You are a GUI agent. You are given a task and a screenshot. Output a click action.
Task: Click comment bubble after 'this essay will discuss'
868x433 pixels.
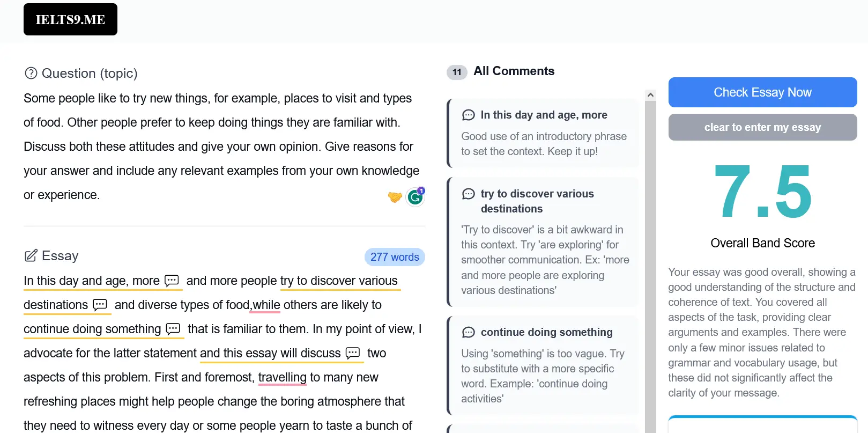tap(353, 353)
